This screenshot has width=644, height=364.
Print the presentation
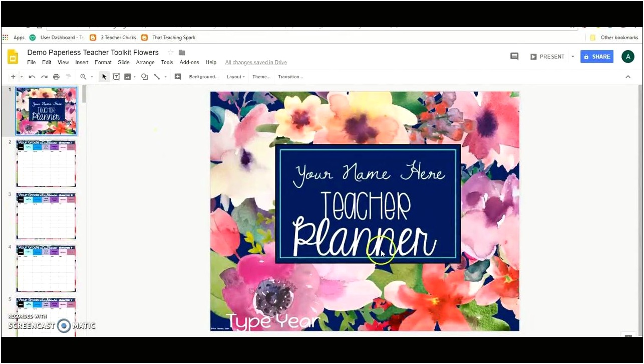click(x=56, y=77)
